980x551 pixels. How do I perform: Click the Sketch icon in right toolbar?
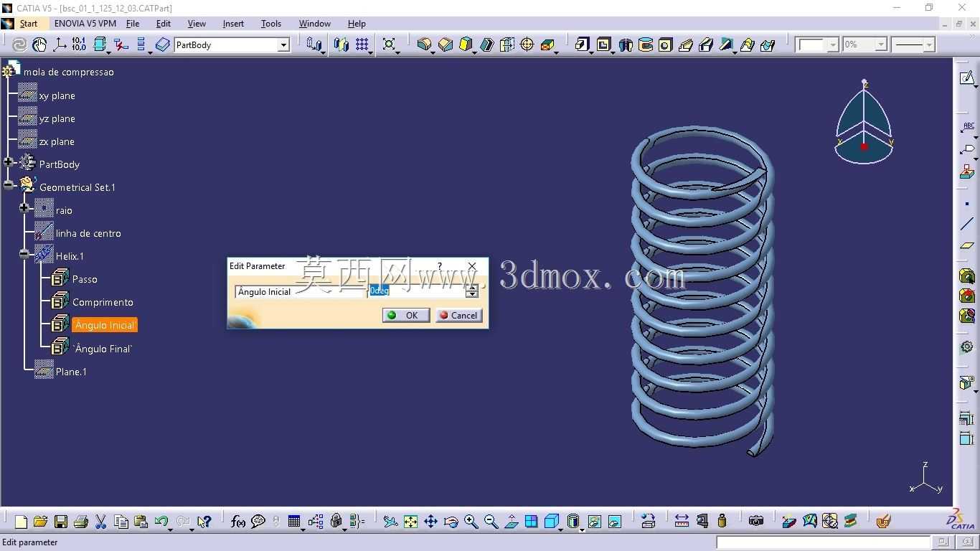point(966,77)
